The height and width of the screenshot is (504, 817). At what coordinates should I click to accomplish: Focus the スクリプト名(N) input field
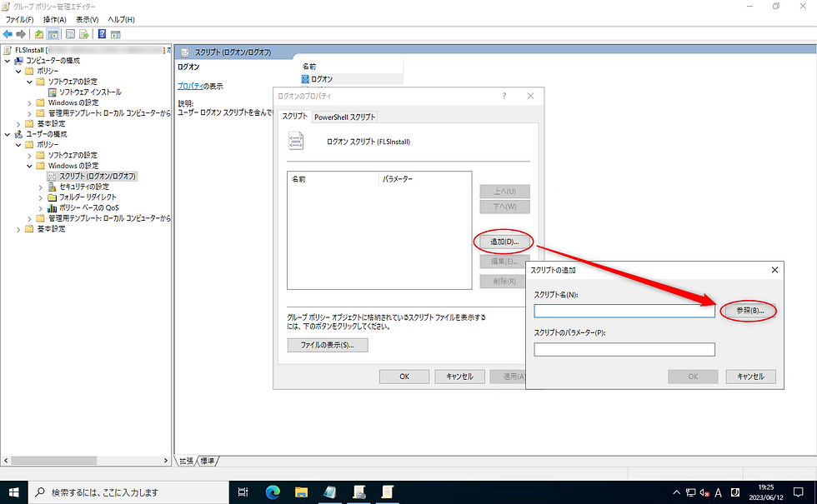click(x=624, y=311)
